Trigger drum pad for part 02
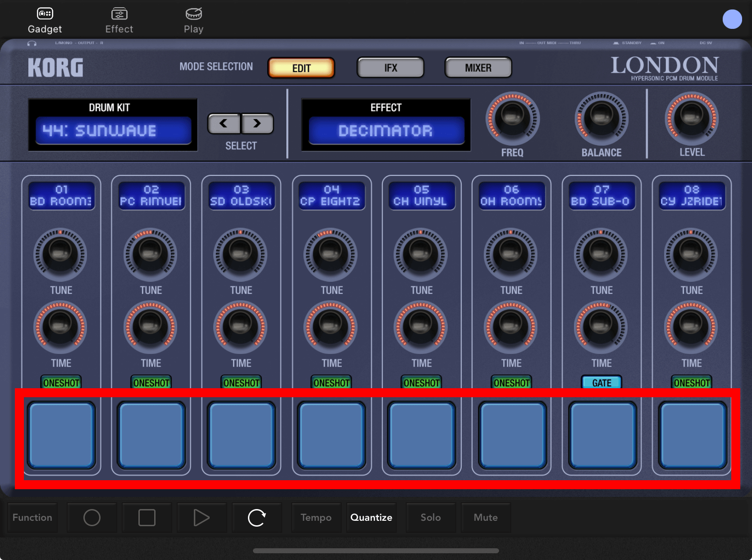This screenshot has height=560, width=752. coord(151,436)
